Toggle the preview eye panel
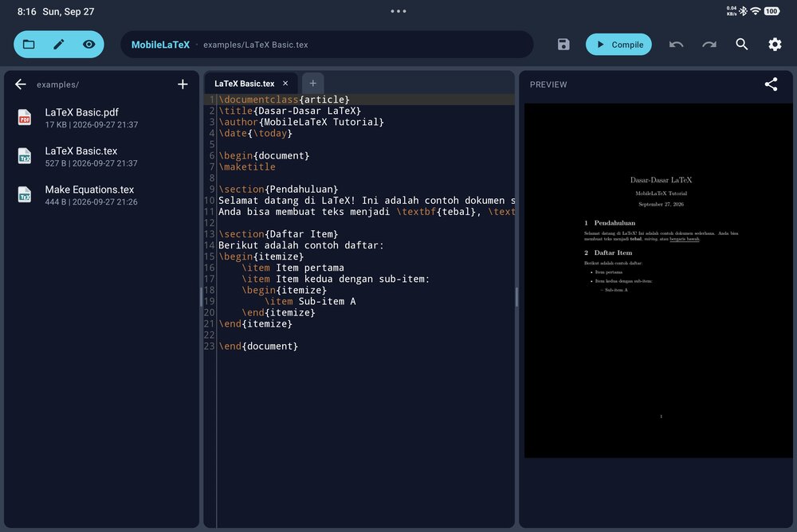The image size is (797, 532). click(x=89, y=45)
